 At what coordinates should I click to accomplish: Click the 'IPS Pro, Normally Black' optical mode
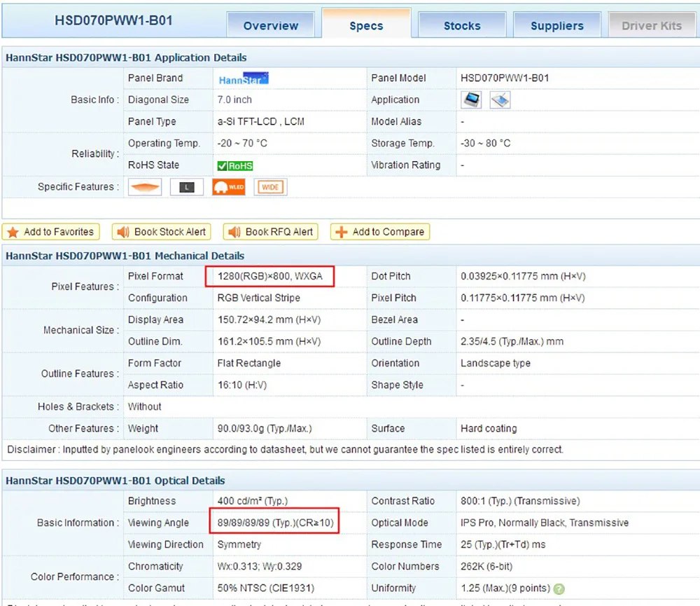544,523
